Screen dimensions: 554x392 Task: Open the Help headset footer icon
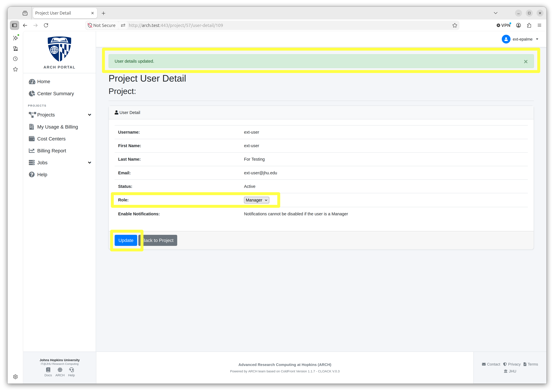(71, 372)
